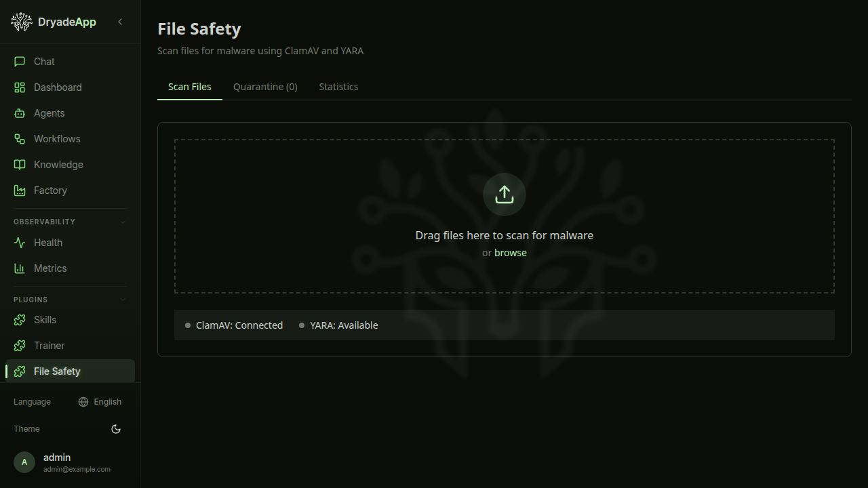Open the Chat section icon

click(x=20, y=62)
